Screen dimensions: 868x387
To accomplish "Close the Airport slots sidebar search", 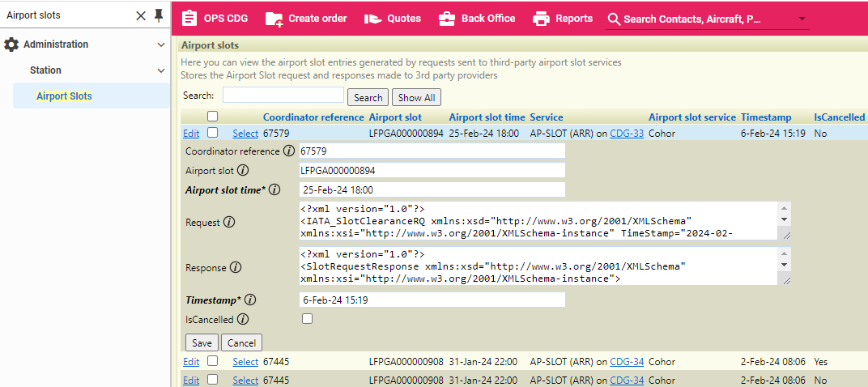I will pos(141,16).
